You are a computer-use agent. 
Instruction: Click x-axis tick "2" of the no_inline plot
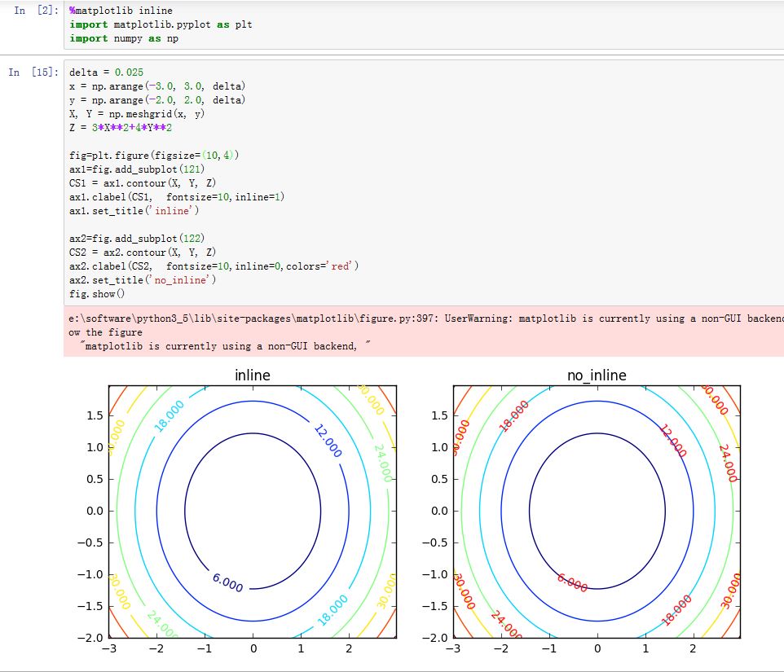pos(693,648)
